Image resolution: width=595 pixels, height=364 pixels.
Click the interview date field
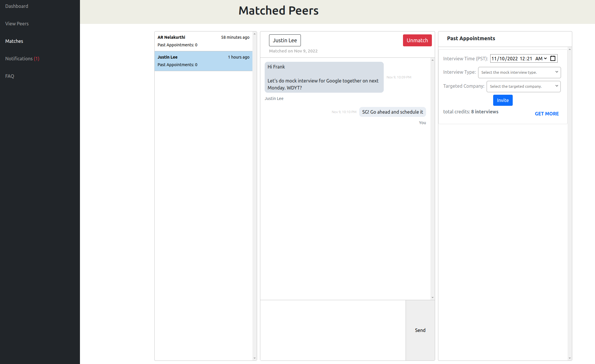click(x=504, y=59)
